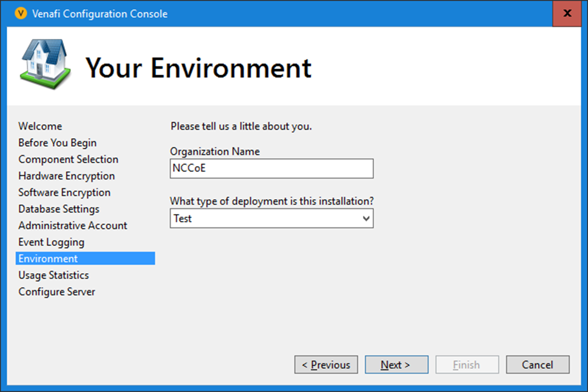Select Event Logging in the sidebar
The image size is (588, 392).
click(51, 242)
